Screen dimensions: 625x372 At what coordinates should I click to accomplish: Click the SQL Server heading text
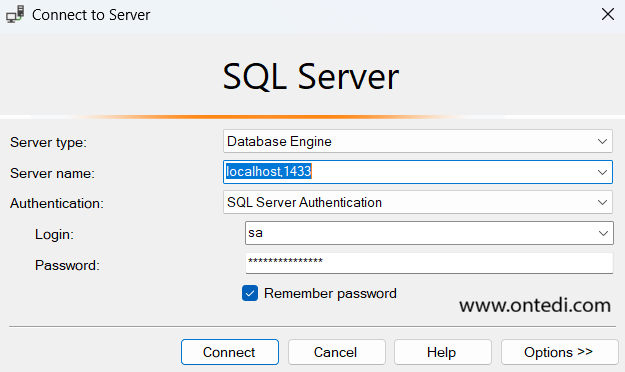click(311, 76)
